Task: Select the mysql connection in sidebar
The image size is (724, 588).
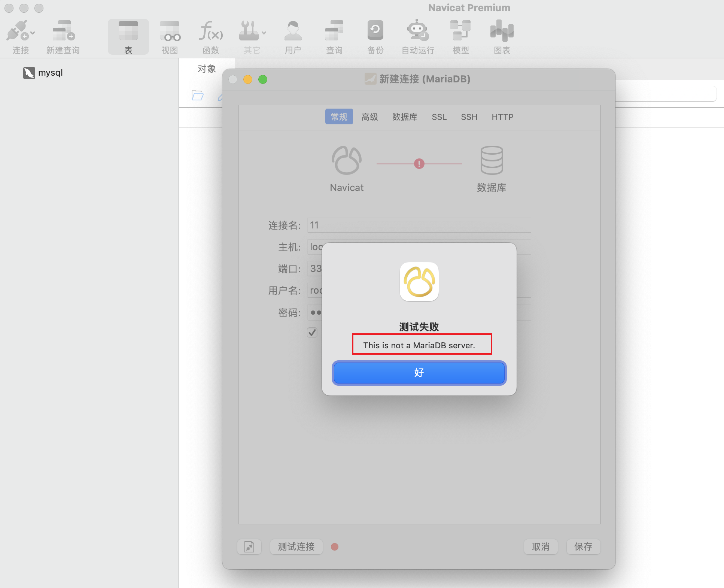Action: tap(43, 73)
